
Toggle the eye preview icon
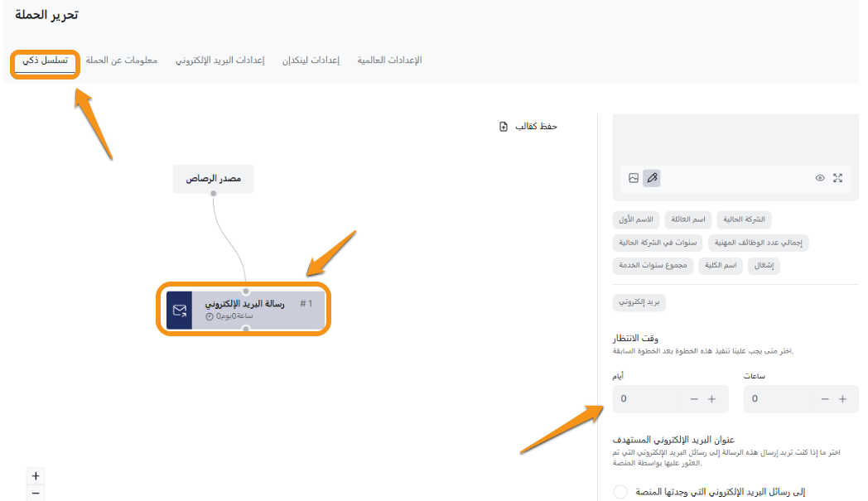[820, 178]
